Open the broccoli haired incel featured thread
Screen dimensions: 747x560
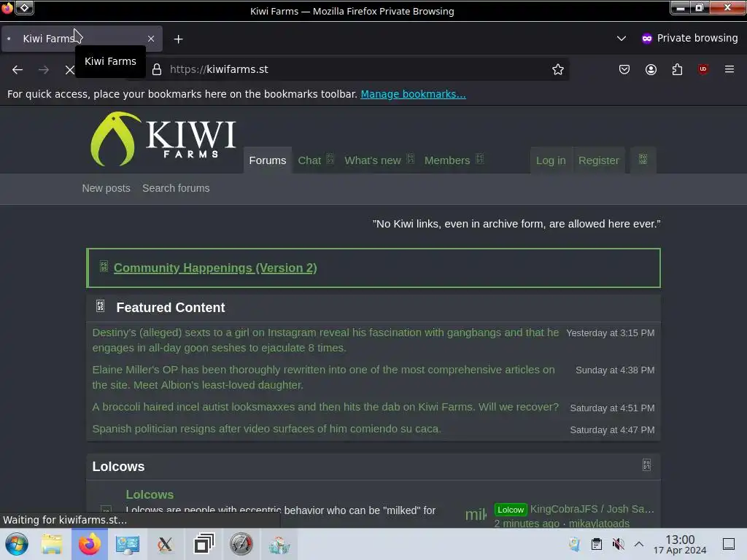[325, 407]
